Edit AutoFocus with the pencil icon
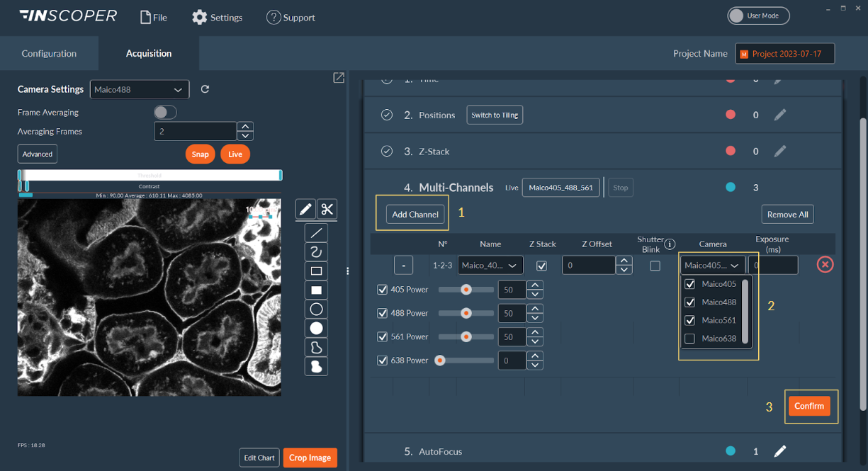The width and height of the screenshot is (868, 471). 779,451
